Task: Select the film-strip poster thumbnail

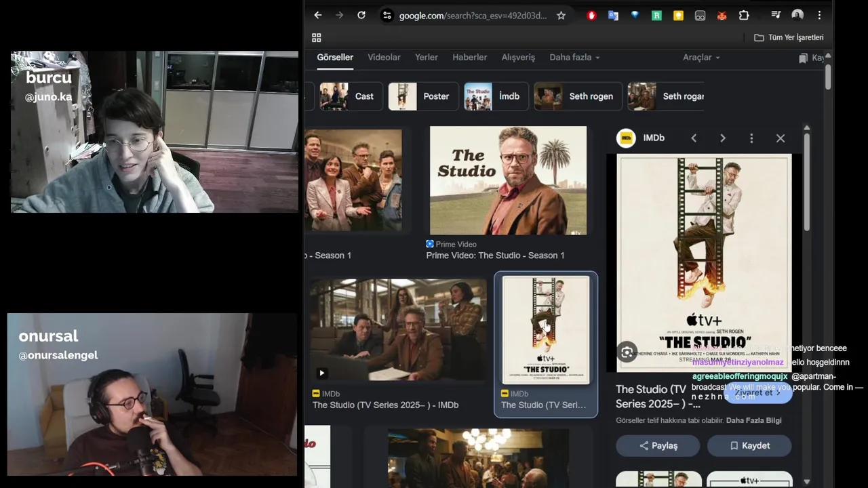Action: tap(546, 330)
